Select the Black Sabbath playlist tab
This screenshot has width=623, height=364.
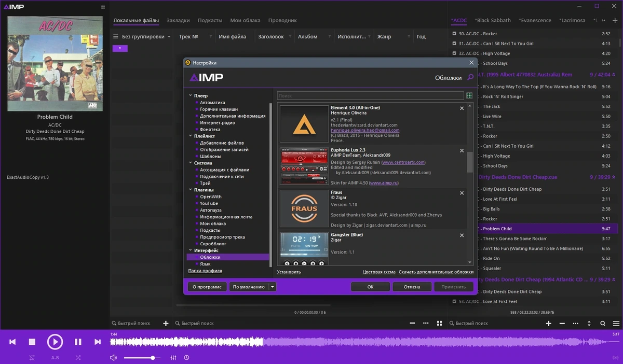493,20
